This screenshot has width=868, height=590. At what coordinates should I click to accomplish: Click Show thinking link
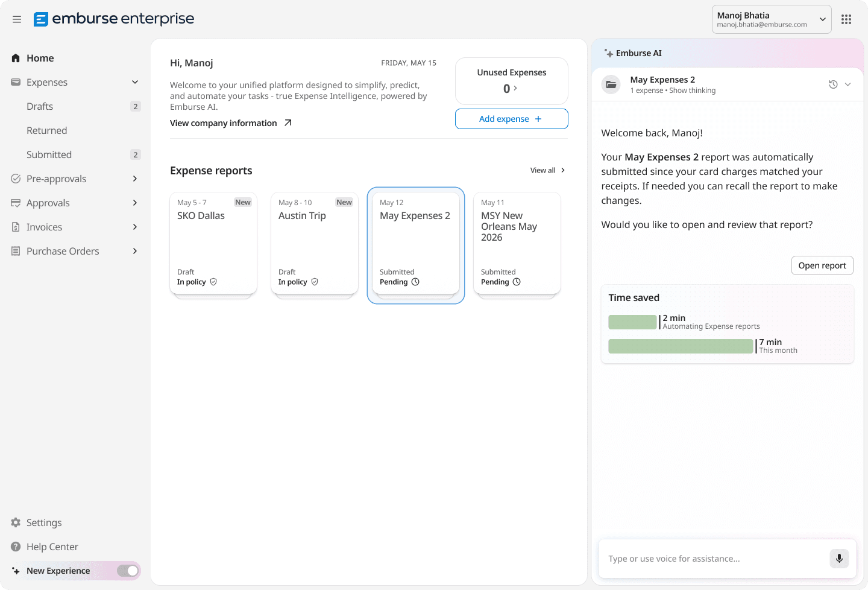692,90
